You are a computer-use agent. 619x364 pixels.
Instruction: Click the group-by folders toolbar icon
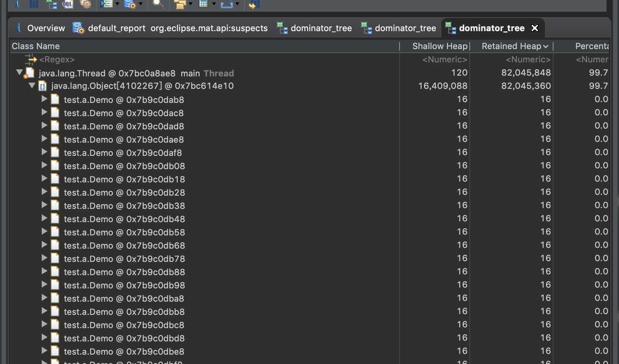tap(180, 4)
